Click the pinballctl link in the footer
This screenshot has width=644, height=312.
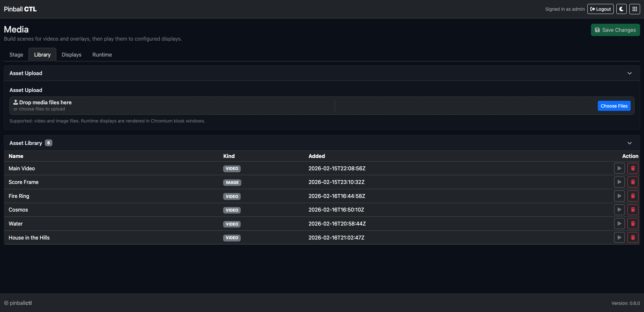(20, 303)
